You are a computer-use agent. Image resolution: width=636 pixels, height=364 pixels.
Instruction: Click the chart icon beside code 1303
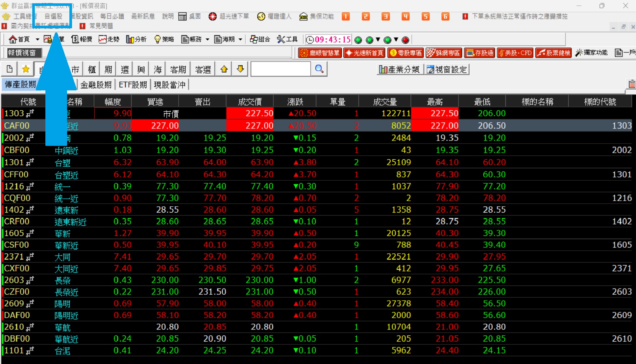coord(30,113)
